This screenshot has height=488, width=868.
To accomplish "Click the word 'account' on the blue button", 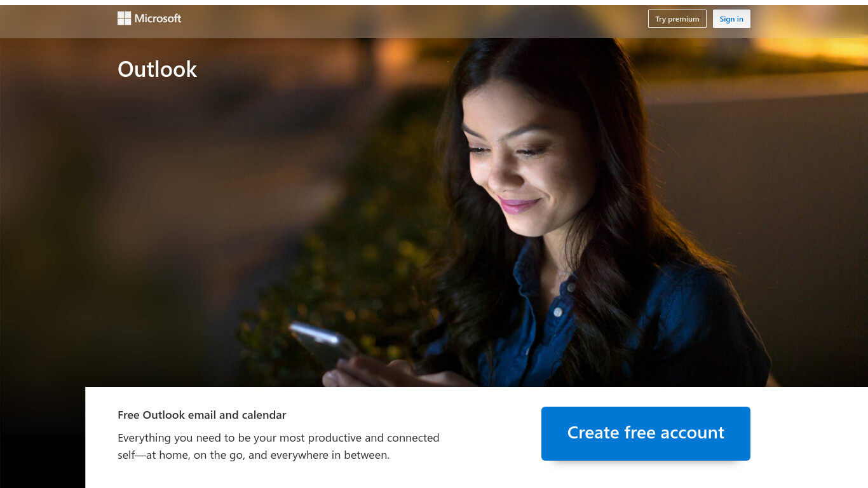I will (693, 433).
